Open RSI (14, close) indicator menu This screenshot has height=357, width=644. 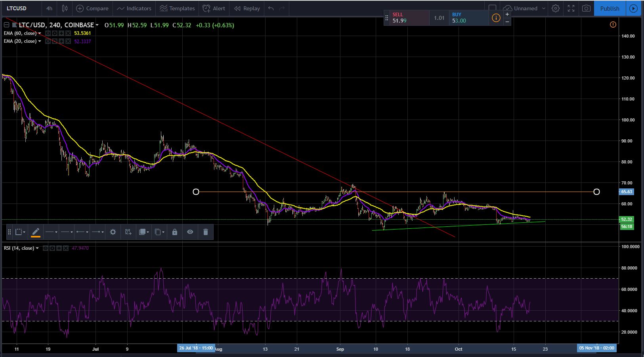[37, 248]
